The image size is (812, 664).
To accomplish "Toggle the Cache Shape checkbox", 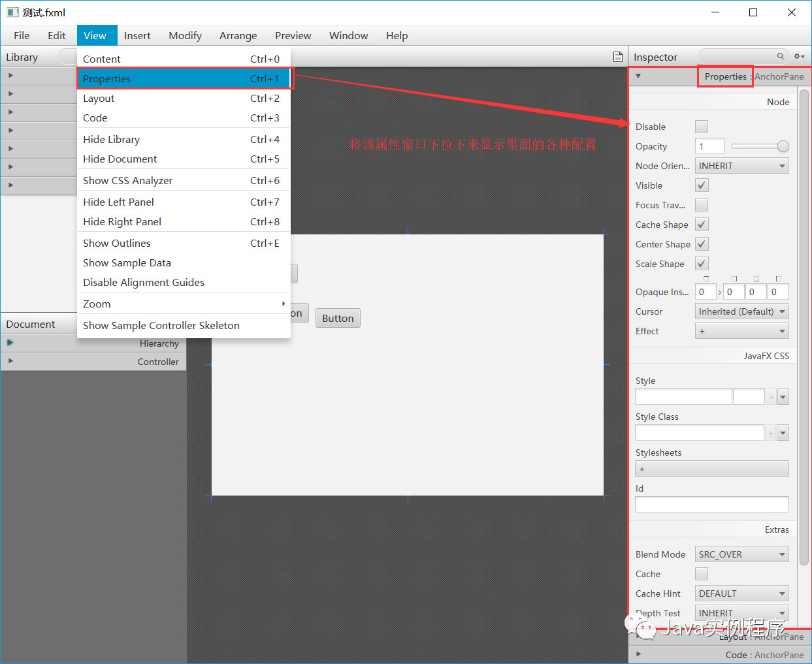I will click(x=701, y=224).
